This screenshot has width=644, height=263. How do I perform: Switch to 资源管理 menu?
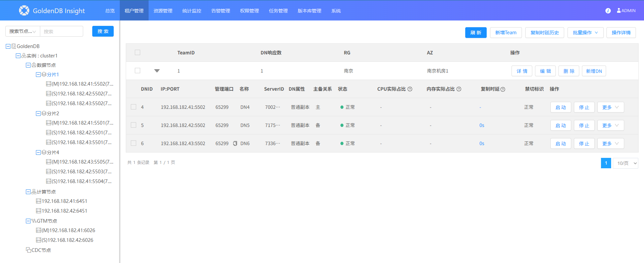coord(163,11)
